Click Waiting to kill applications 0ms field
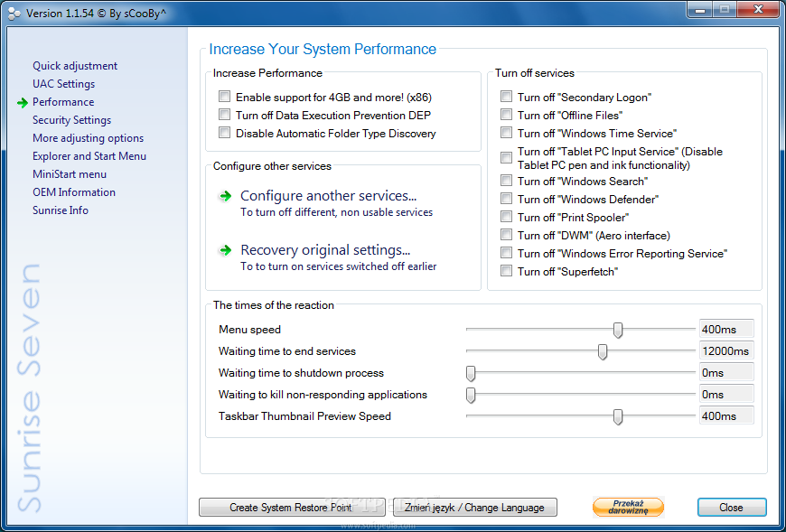 click(726, 394)
